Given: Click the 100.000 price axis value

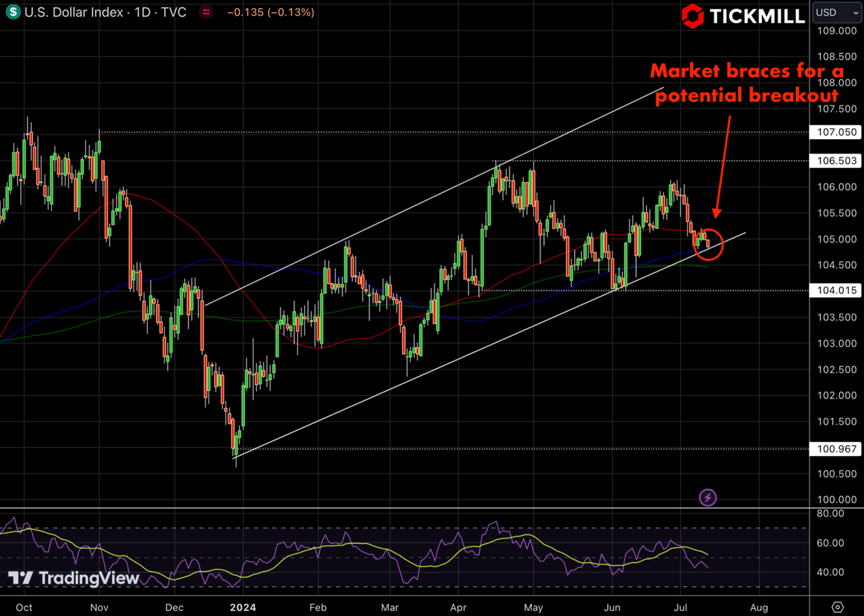Looking at the screenshot, I should point(836,499).
